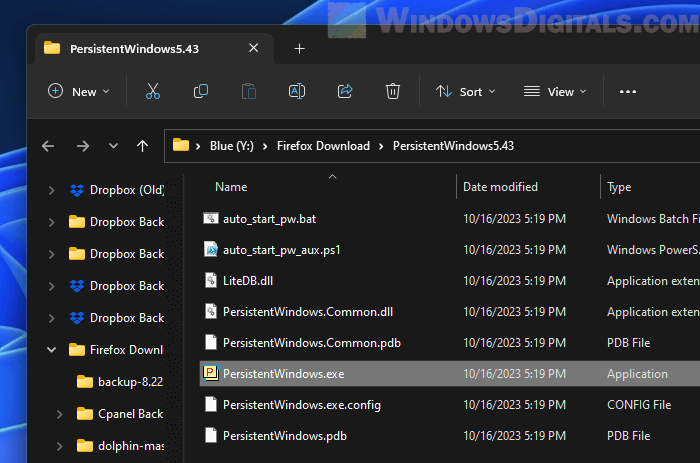Click date cell of LiteDB.dll row
The width and height of the screenshot is (700, 463).
(x=514, y=280)
